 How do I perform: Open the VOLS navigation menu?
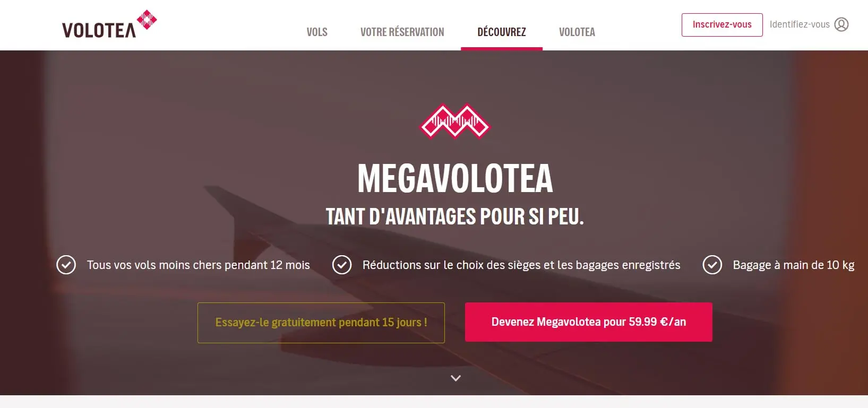[317, 32]
